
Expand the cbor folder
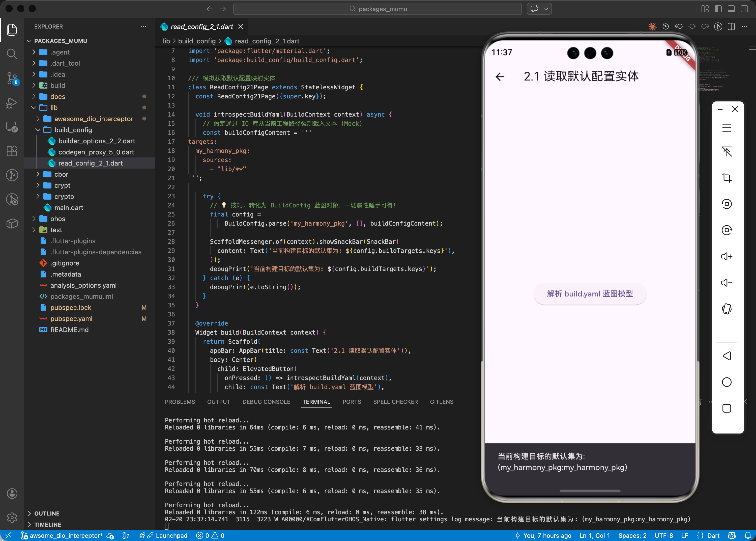[x=61, y=174]
